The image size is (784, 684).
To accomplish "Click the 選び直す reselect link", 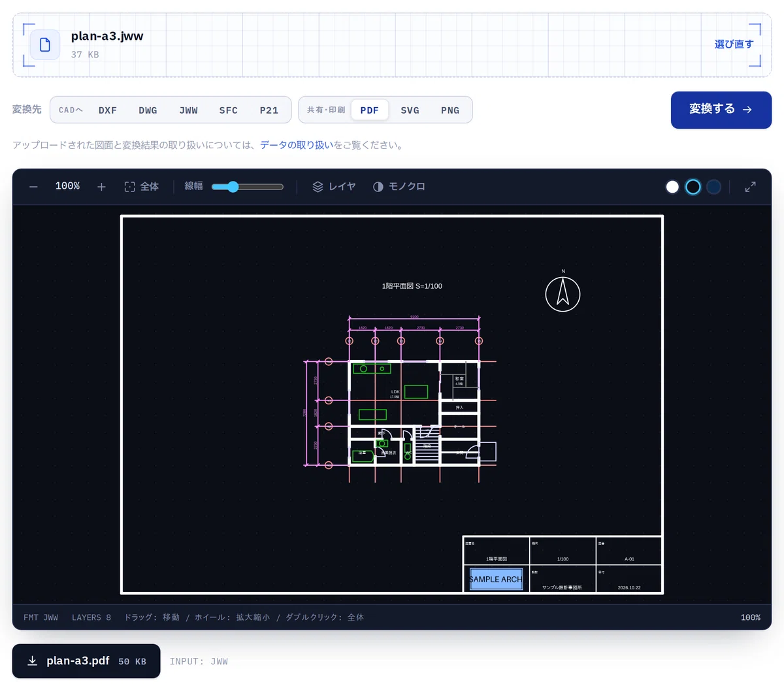I will [734, 44].
